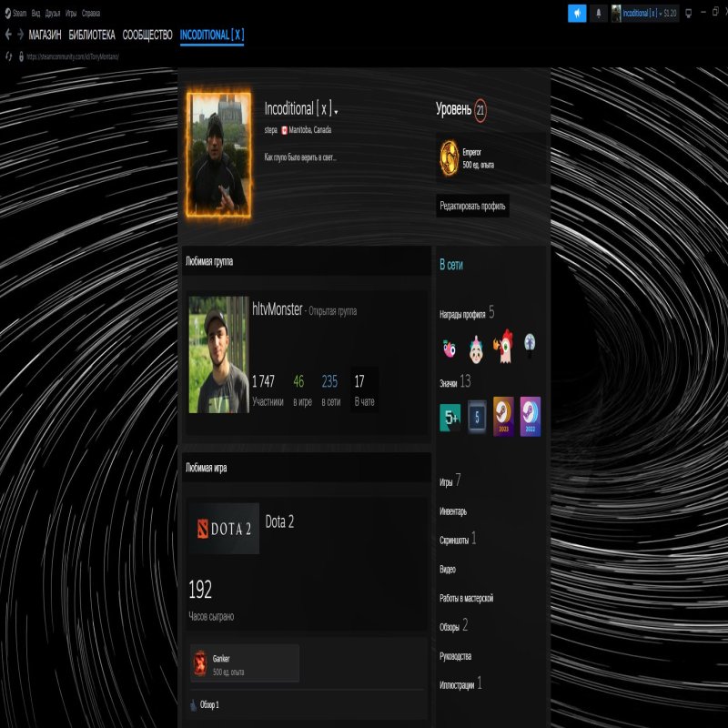Open the Скриншоты link in sidebar
This screenshot has height=728, width=728.
coord(454,540)
